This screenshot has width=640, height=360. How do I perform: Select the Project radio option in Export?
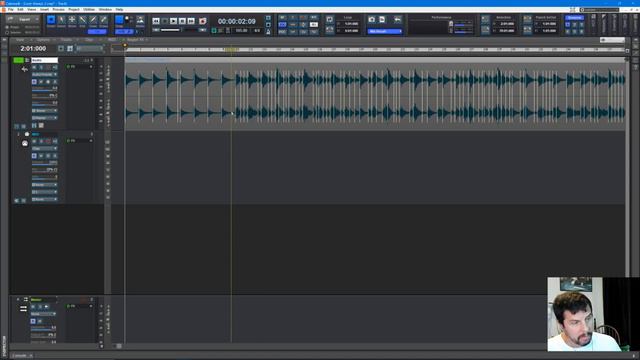[x=7, y=27]
